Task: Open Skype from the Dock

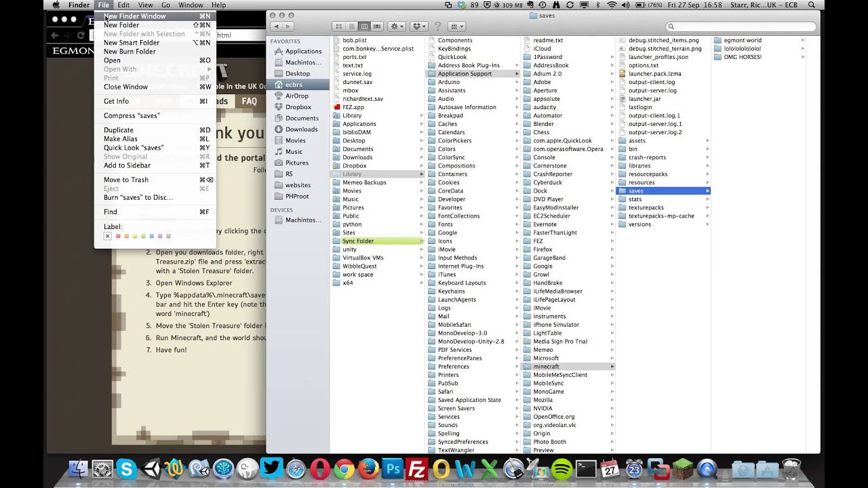Action: click(x=126, y=469)
